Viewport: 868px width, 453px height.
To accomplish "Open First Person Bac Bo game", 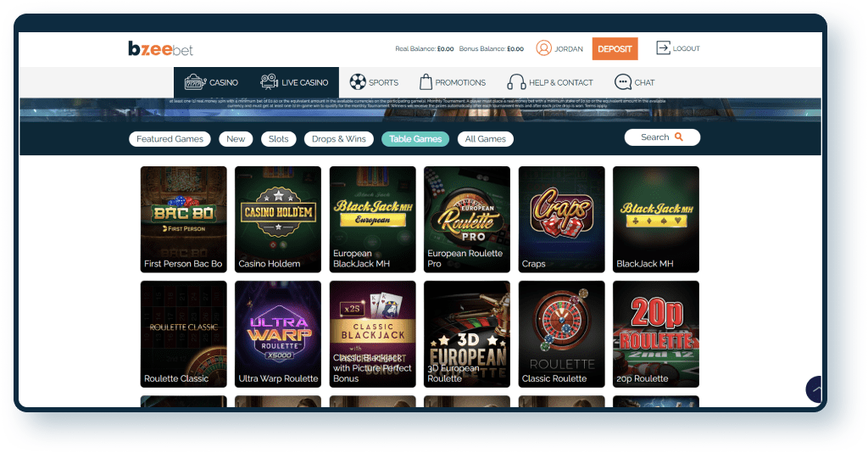I will [x=183, y=218].
